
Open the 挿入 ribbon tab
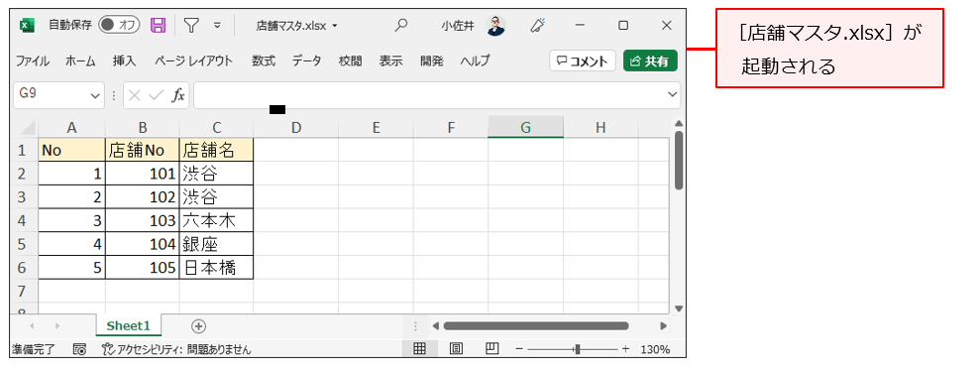coord(124,61)
